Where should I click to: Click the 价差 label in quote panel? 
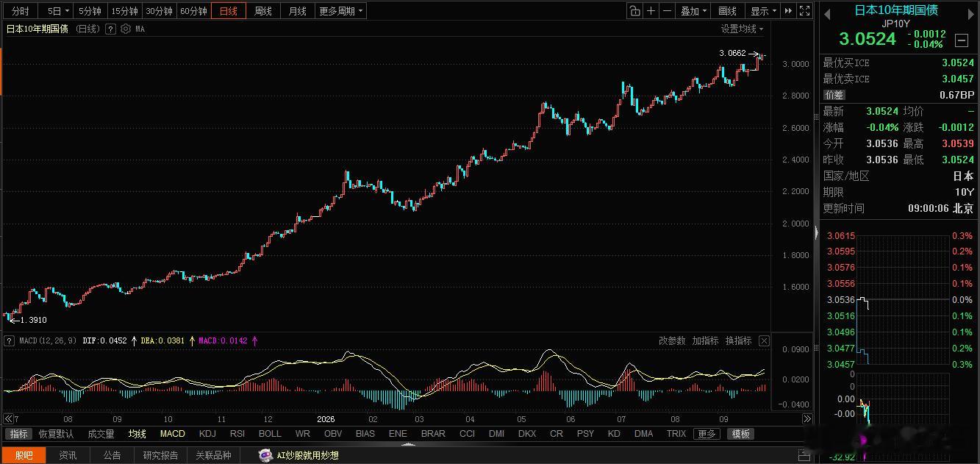834,95
